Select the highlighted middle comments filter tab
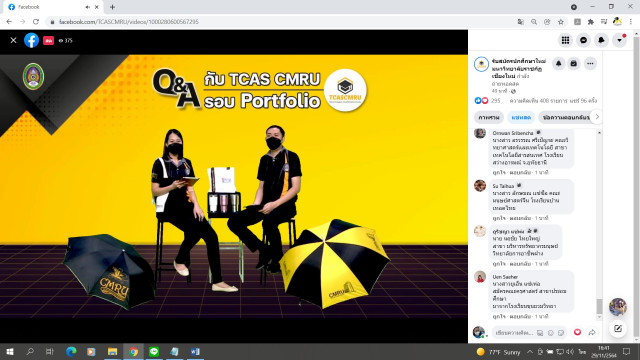 tap(521, 117)
